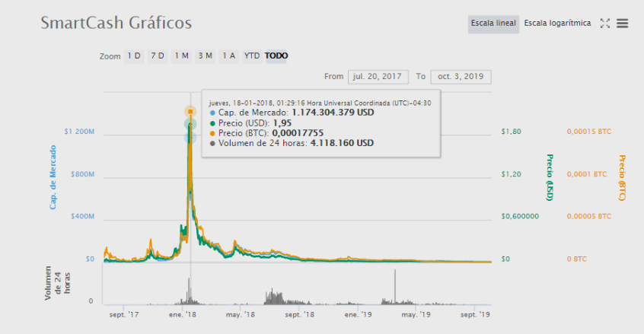Screen dimensions: 644x334
Task: Select the 1 M zoom range
Action: tap(181, 56)
